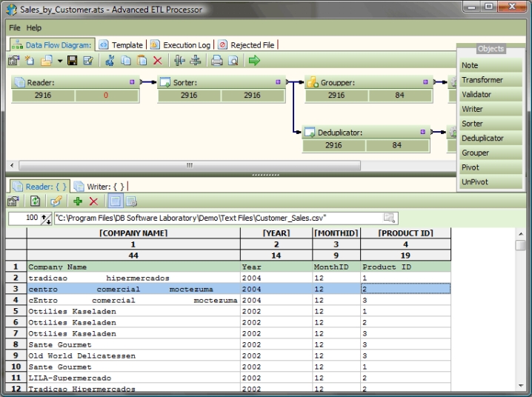Select Transformer from the Objects list
This screenshot has width=532, height=397.
482,80
